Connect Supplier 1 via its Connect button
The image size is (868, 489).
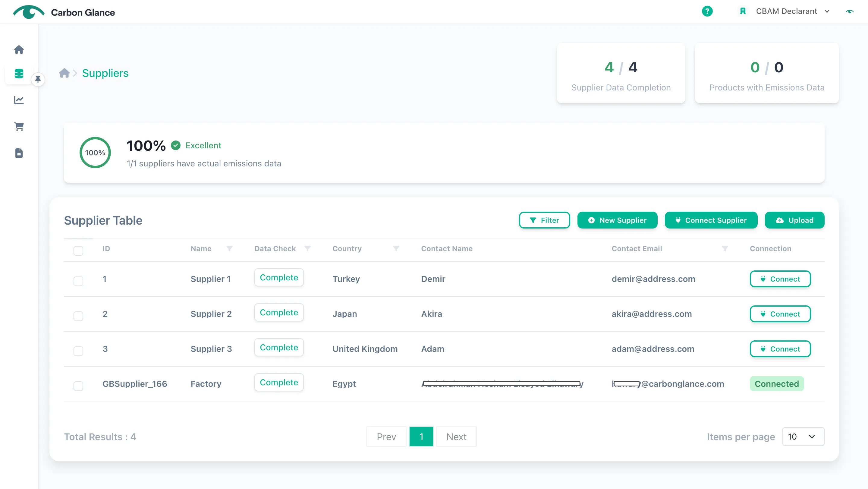point(780,279)
